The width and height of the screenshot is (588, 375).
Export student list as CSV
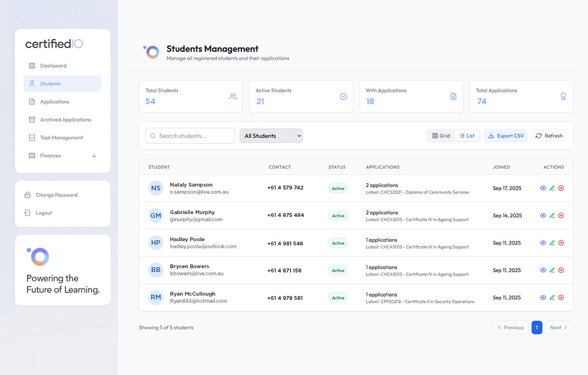pyautogui.click(x=506, y=136)
